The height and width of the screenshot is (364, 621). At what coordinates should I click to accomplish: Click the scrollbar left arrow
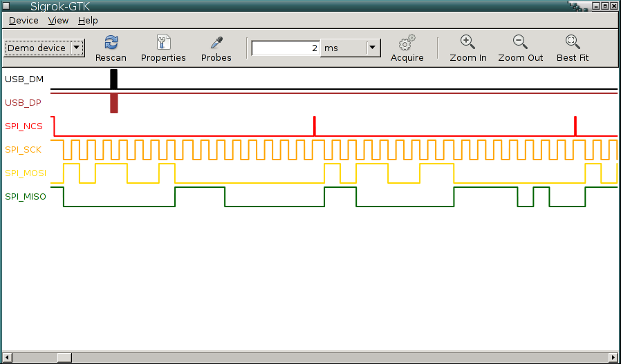tap(7, 357)
